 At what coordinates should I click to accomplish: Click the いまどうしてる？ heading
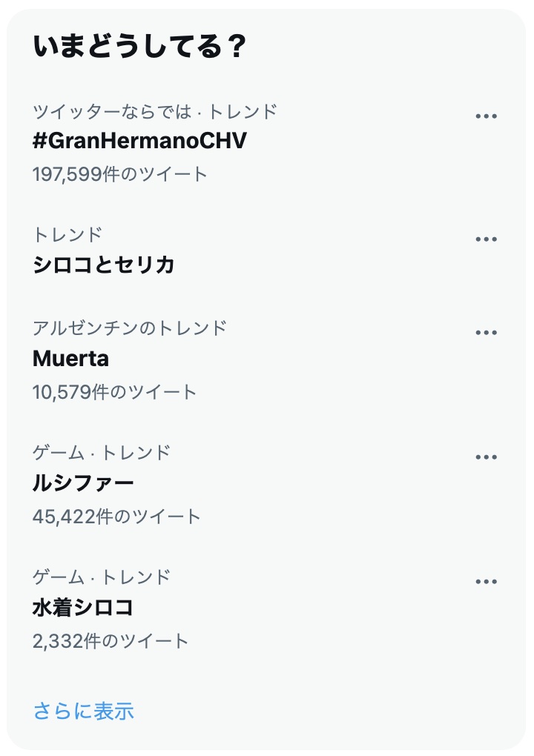tap(139, 47)
